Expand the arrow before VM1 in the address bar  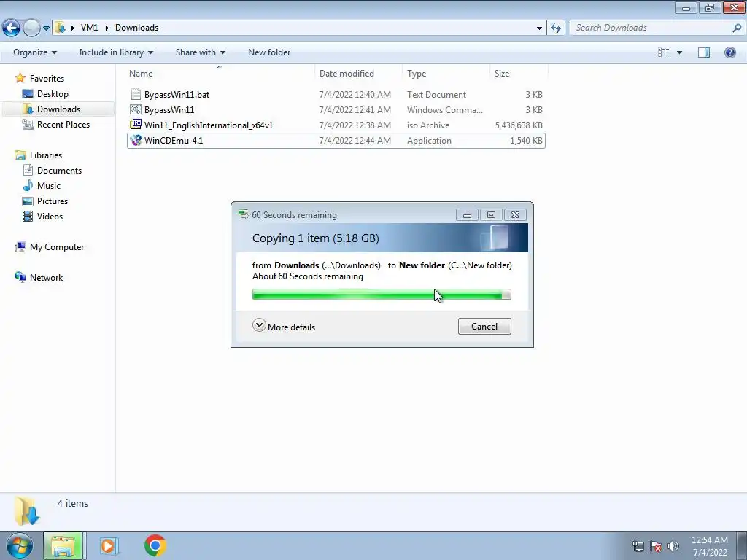[73, 28]
